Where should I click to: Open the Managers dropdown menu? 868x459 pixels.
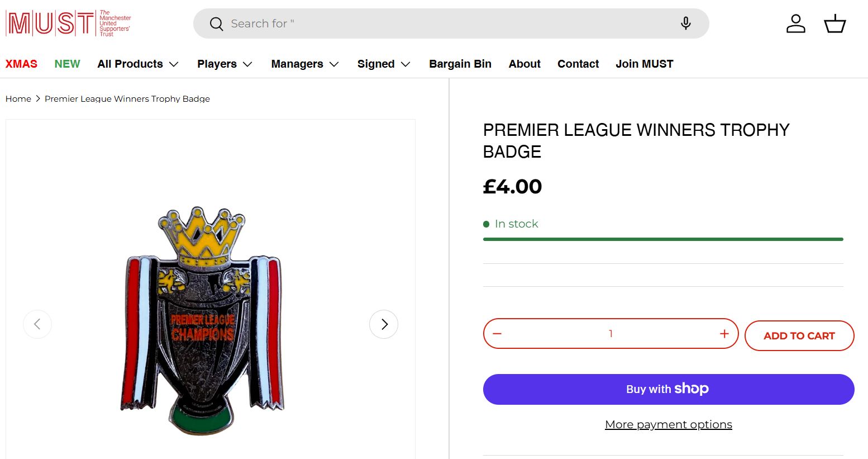[305, 64]
